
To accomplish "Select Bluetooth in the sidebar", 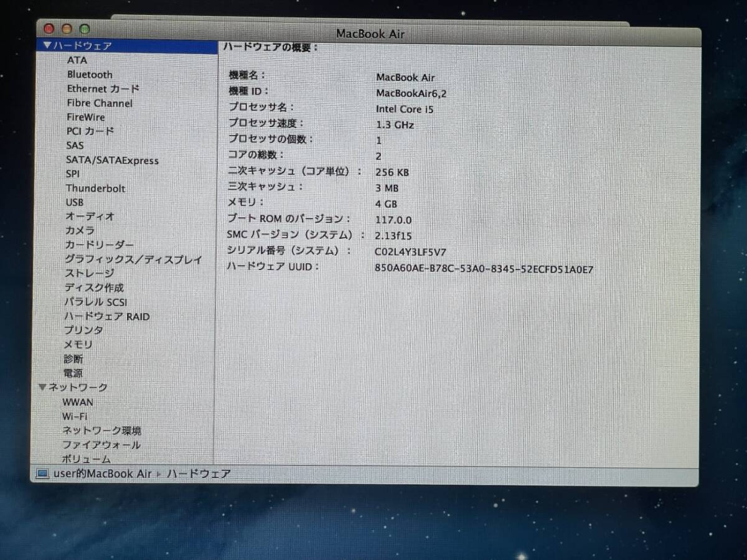I will coord(90,75).
